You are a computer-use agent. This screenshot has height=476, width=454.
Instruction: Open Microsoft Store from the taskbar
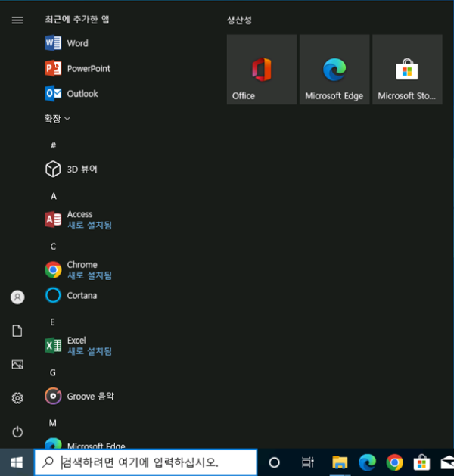coord(421,462)
